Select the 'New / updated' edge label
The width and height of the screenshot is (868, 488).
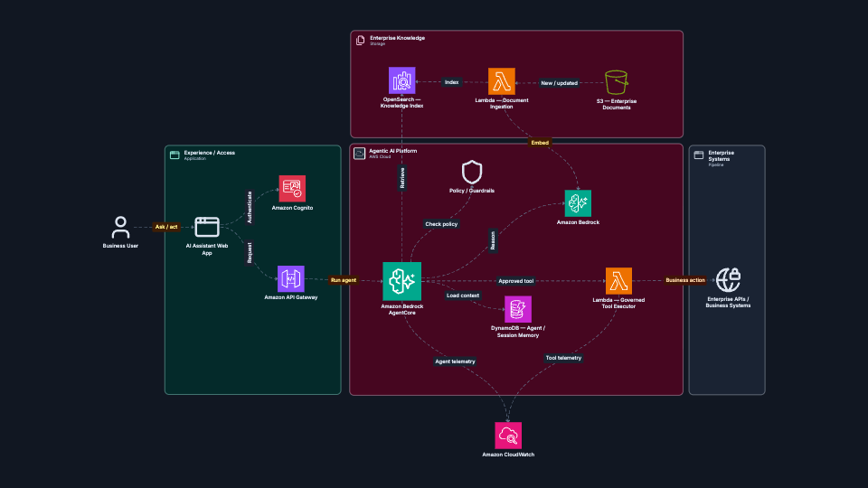click(x=559, y=83)
